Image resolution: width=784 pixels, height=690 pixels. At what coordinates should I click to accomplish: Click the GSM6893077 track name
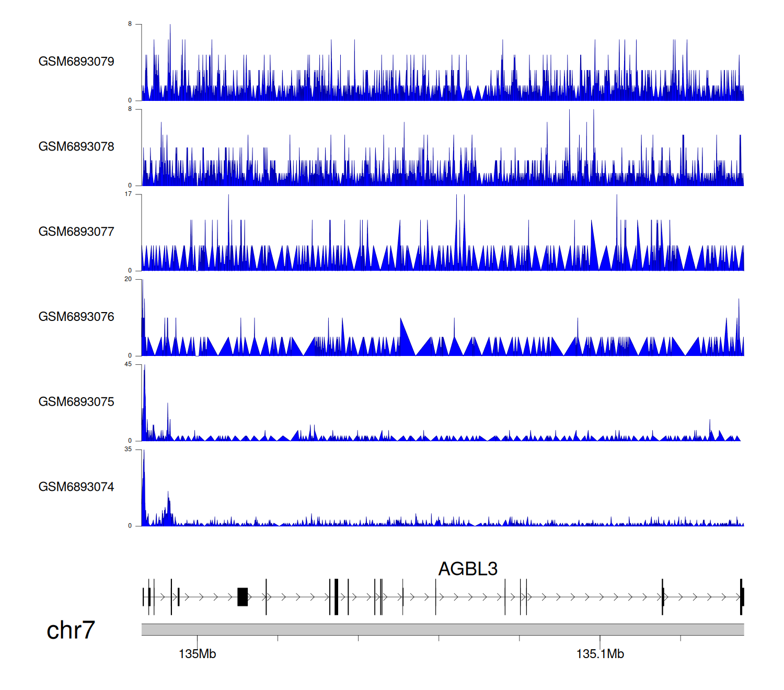click(76, 232)
